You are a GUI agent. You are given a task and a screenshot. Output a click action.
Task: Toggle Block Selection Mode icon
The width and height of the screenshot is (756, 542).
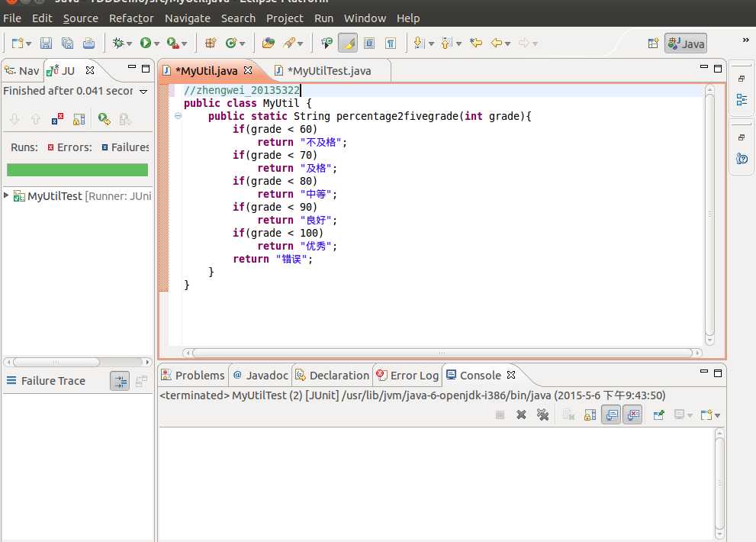click(x=369, y=43)
